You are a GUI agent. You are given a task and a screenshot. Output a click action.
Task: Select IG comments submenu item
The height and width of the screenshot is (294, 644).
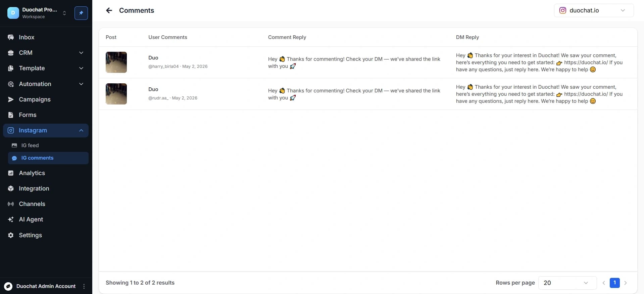pos(48,158)
